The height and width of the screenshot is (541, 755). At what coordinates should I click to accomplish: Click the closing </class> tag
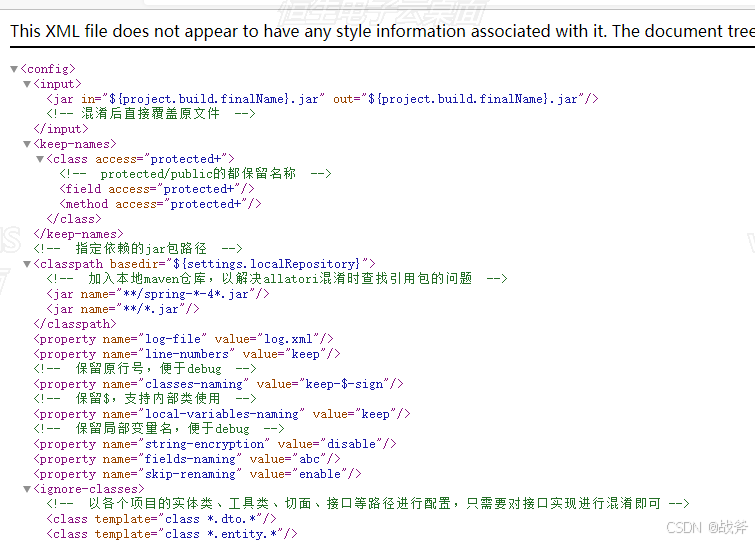(74, 219)
